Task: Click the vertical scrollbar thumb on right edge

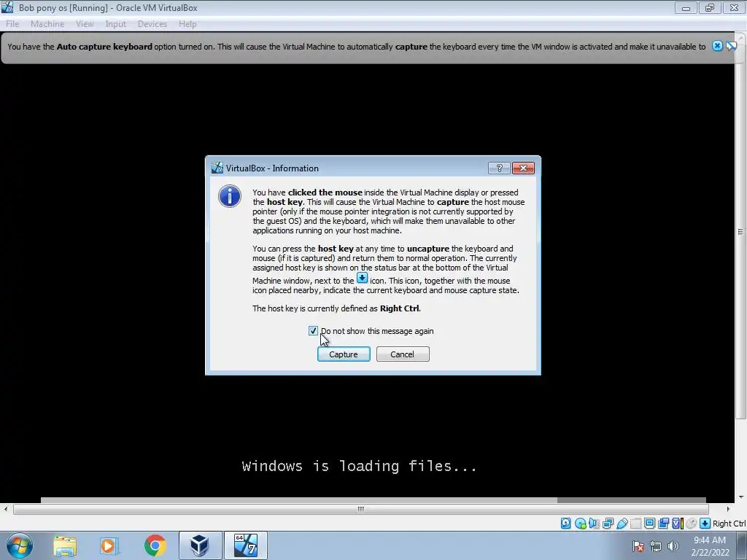Action: tap(741, 231)
